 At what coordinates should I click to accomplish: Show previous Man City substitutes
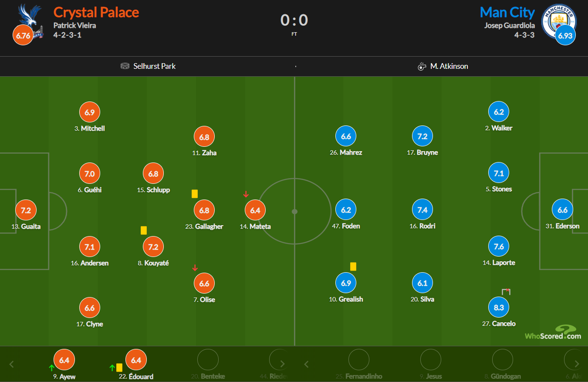(306, 364)
